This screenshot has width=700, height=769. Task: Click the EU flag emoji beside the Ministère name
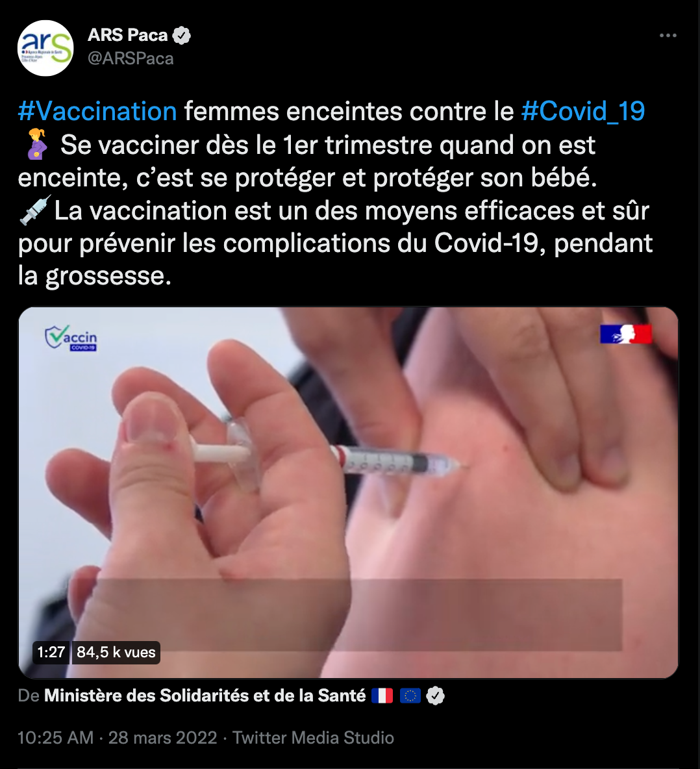[410, 696]
